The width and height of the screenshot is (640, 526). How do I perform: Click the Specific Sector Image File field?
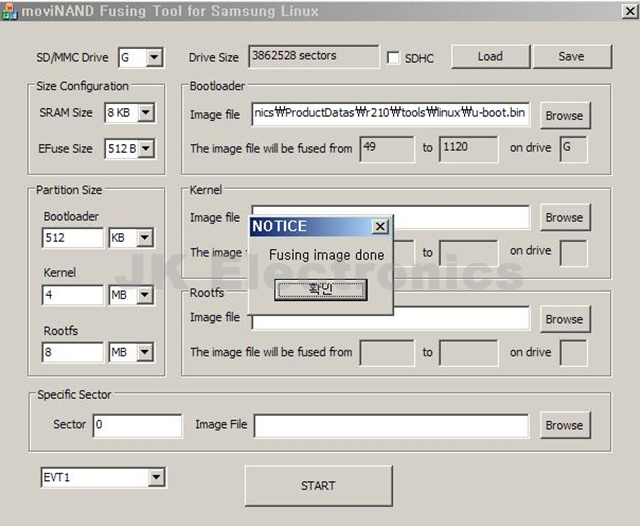(391, 426)
